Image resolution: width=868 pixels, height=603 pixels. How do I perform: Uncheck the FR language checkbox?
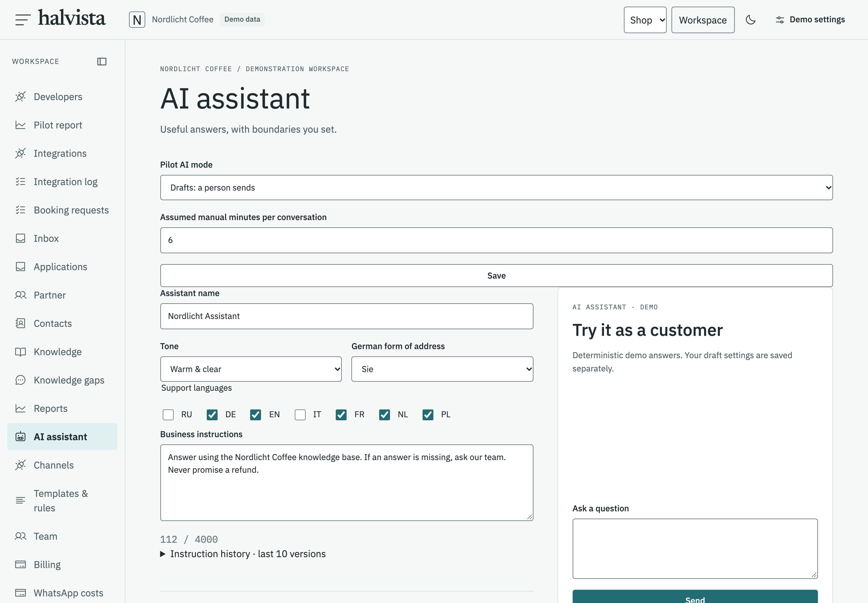click(341, 415)
